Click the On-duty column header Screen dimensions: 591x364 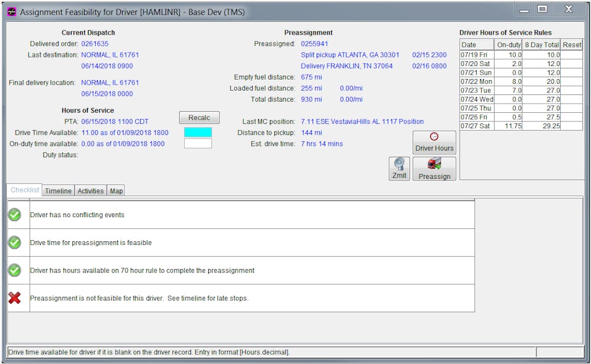[x=509, y=45]
